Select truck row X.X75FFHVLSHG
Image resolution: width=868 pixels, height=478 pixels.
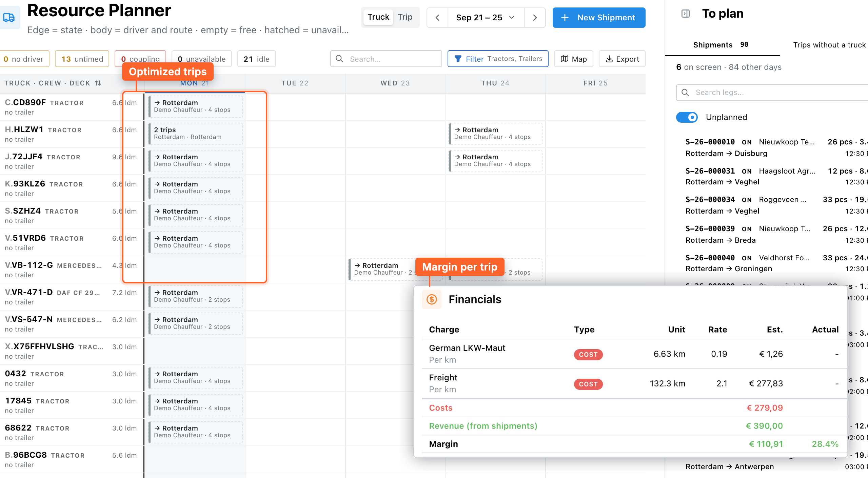tap(71, 351)
